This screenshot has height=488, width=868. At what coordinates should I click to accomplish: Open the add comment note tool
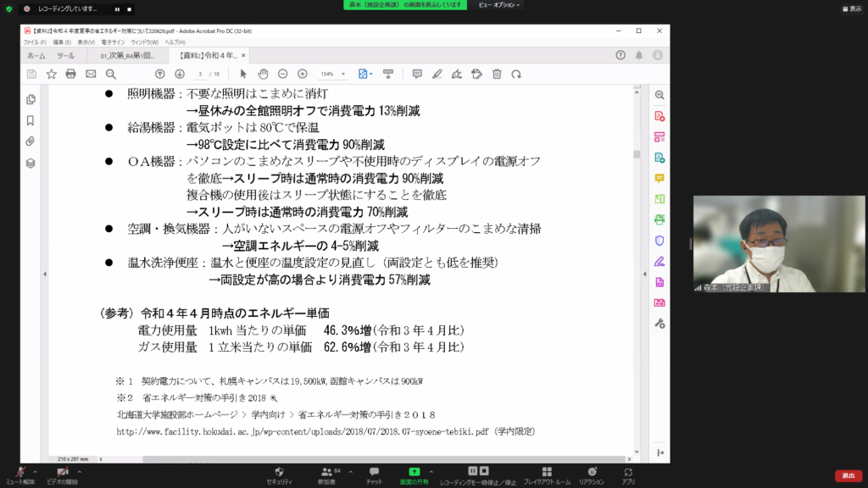[x=417, y=74]
